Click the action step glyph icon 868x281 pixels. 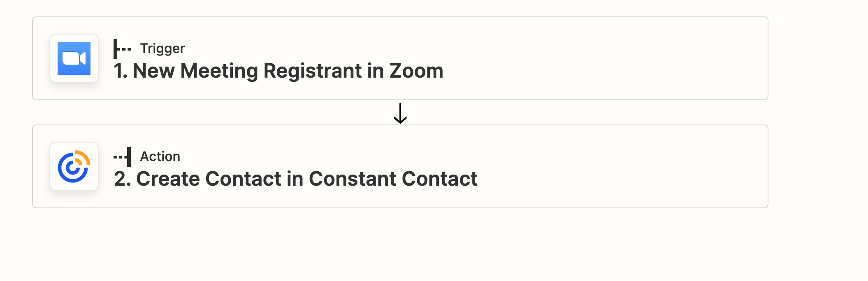tap(122, 157)
